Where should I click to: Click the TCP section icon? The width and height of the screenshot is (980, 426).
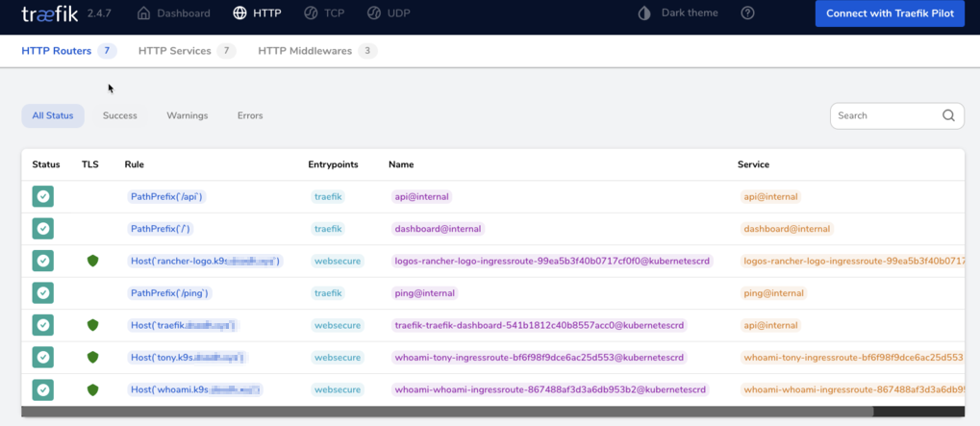311,13
